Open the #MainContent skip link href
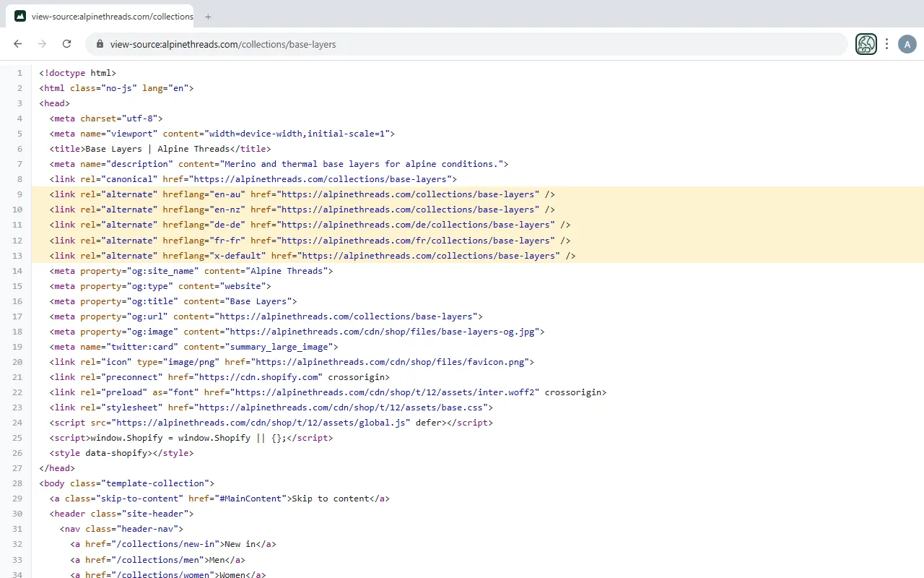This screenshot has width=924, height=578. pos(250,499)
